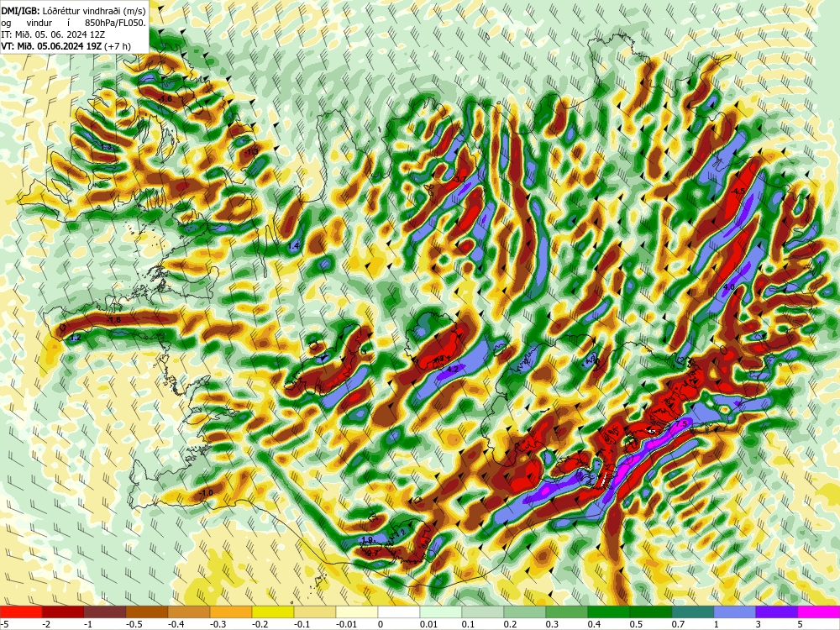The height and width of the screenshot is (630, 840).
Task: Click the 'DMI/IGB: Lóðréttur vindhraði (m/s)' title line
Action: click(73, 9)
